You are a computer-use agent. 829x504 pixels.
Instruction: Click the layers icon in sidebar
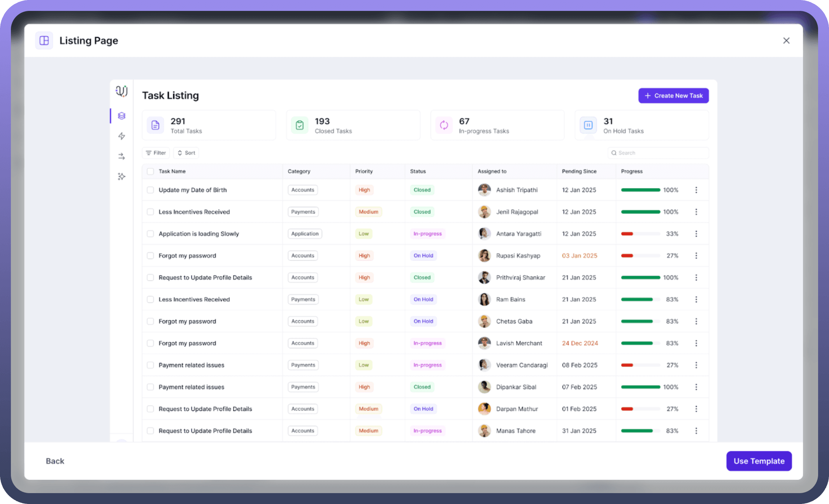(121, 116)
